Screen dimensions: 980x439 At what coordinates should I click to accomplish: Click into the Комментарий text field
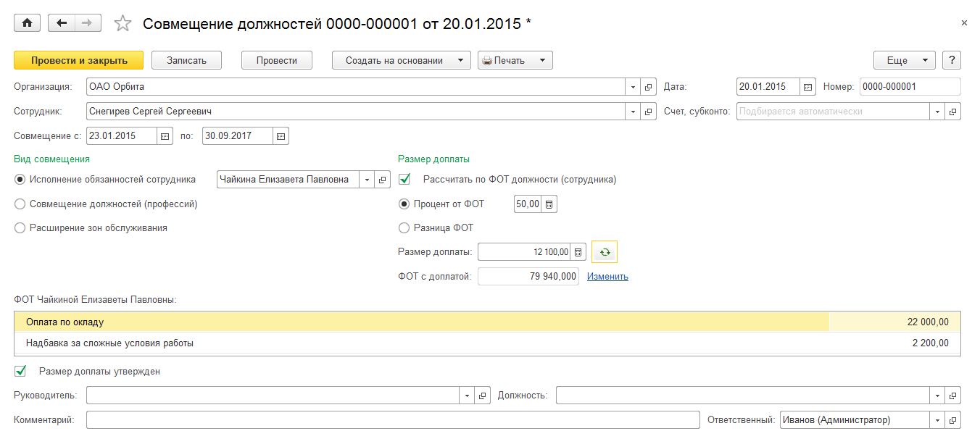391,419
